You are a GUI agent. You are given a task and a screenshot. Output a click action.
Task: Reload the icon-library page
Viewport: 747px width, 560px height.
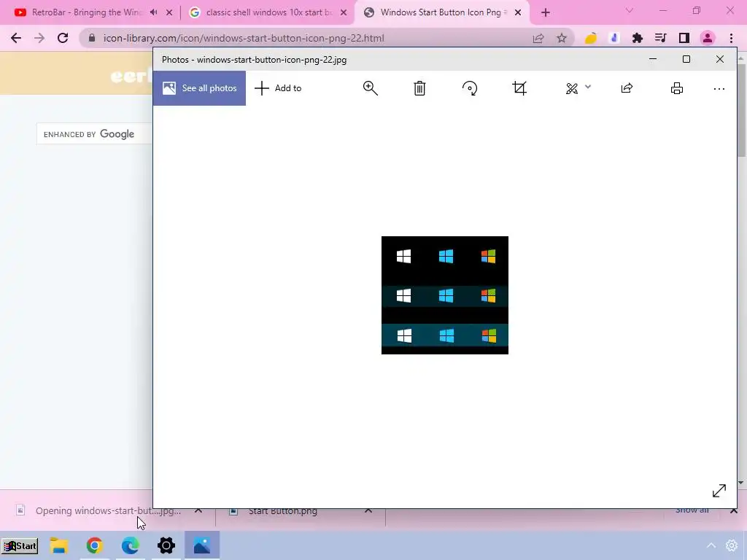click(63, 38)
